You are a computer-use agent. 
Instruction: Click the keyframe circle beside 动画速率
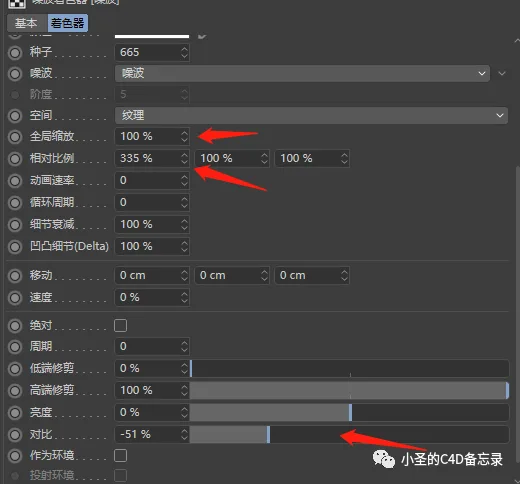(x=15, y=181)
